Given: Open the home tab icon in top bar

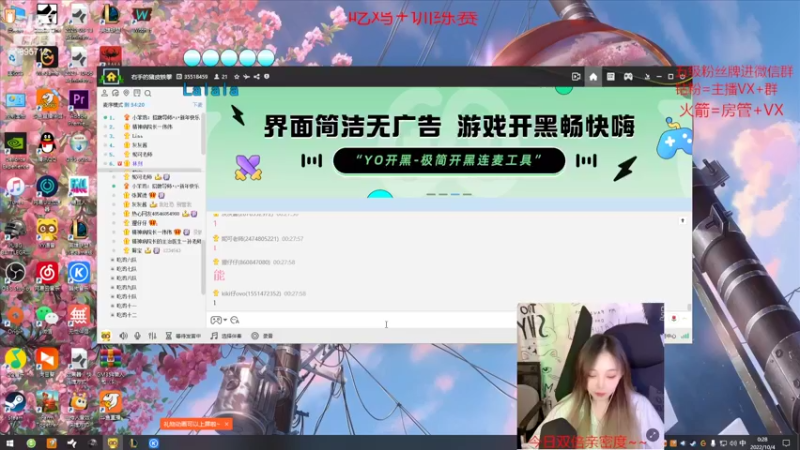Looking at the screenshot, I should coord(593,77).
